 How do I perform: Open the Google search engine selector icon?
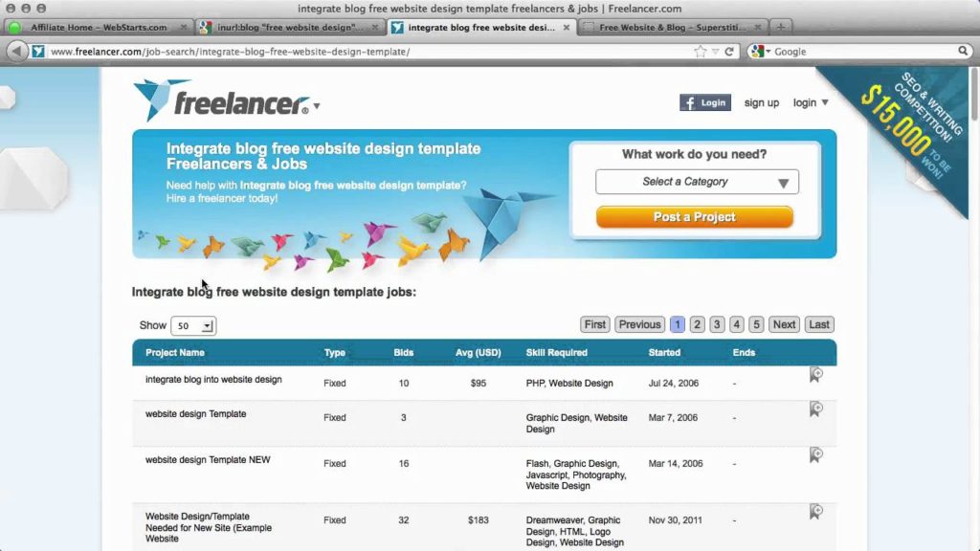point(761,52)
